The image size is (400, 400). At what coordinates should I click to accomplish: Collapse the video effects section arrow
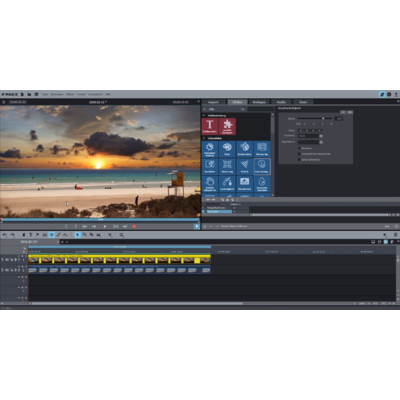point(204,138)
